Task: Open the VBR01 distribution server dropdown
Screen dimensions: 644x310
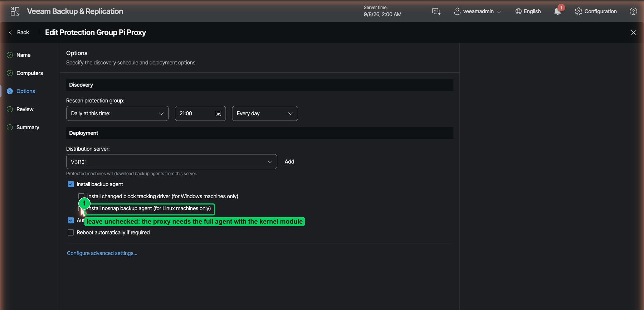Action: click(171, 162)
